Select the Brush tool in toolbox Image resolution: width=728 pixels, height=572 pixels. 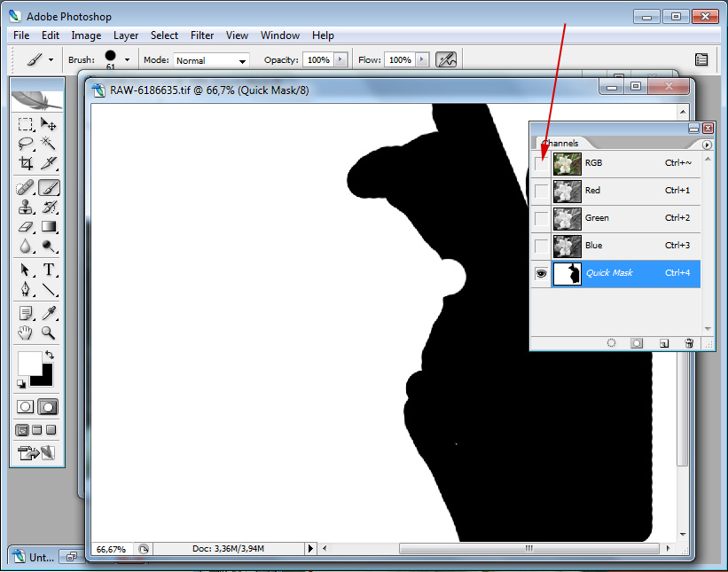point(49,188)
